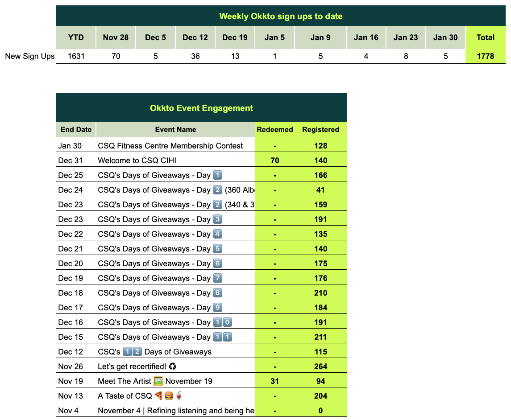
Task: Click the drink cup emoji in Taste row
Action: 179,396
